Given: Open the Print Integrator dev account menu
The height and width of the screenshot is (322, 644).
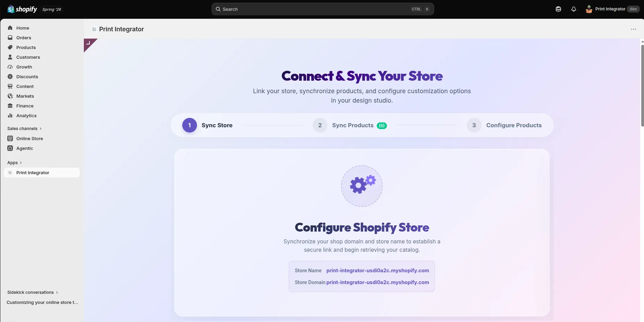Looking at the screenshot, I should tap(613, 9).
